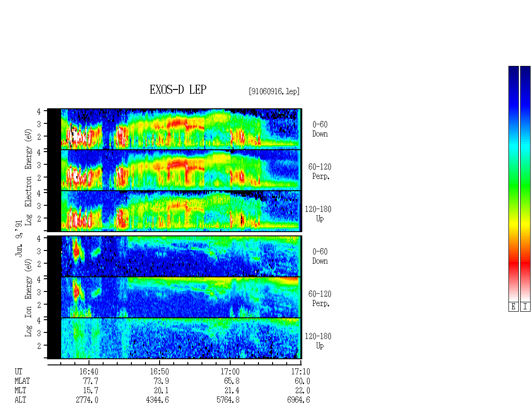Select the ion 0-60 Down spectrogram panel

pos(174,256)
